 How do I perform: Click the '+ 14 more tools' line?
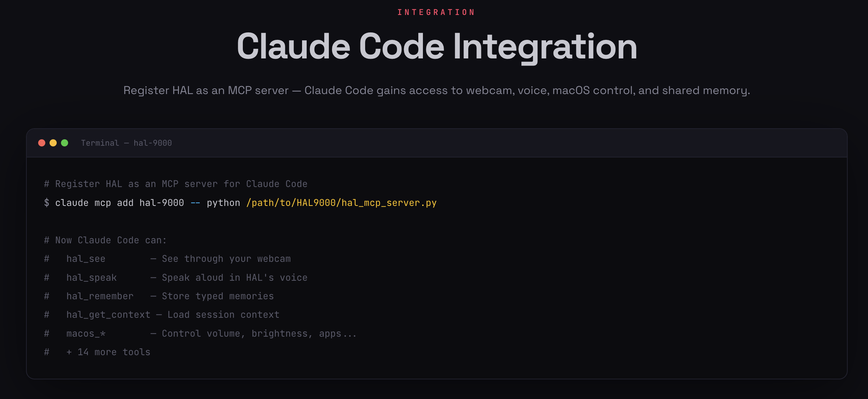(x=108, y=352)
